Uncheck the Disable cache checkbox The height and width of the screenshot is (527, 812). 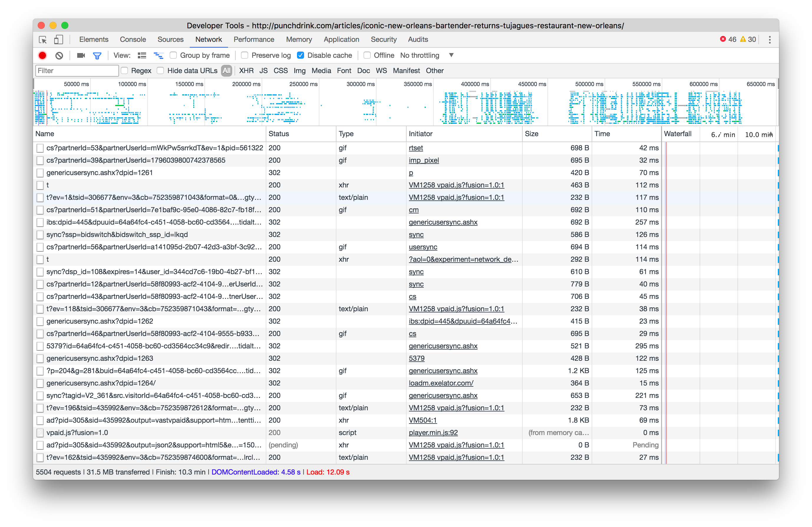(301, 55)
